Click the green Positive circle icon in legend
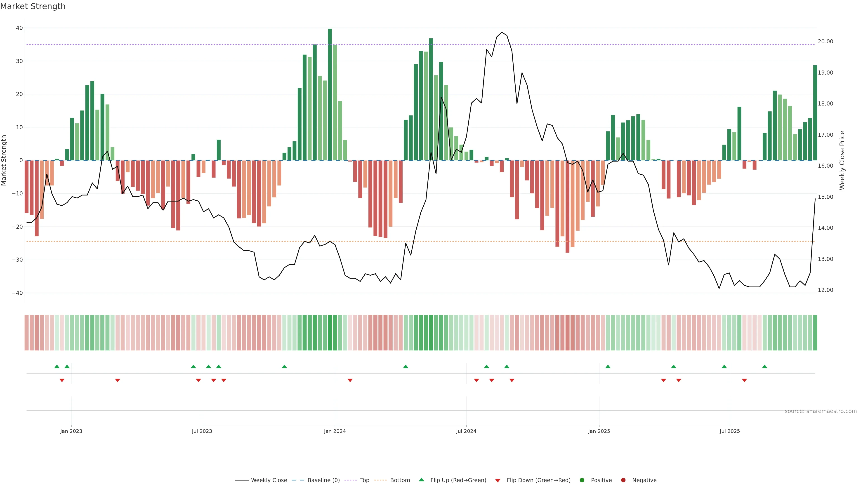This screenshot has height=488, width=868. coord(582,480)
